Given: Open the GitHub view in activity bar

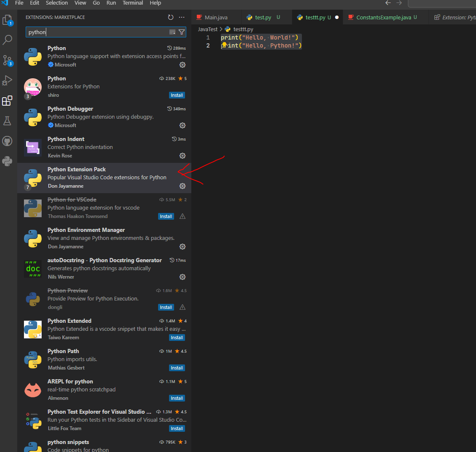Looking at the screenshot, I should point(7,141).
